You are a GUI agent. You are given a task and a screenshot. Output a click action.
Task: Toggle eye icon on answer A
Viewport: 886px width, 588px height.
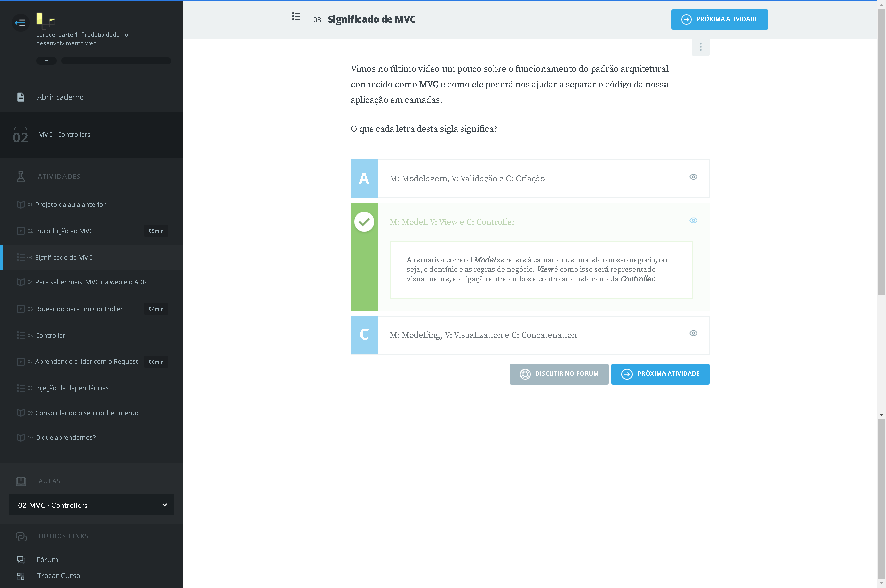click(693, 177)
